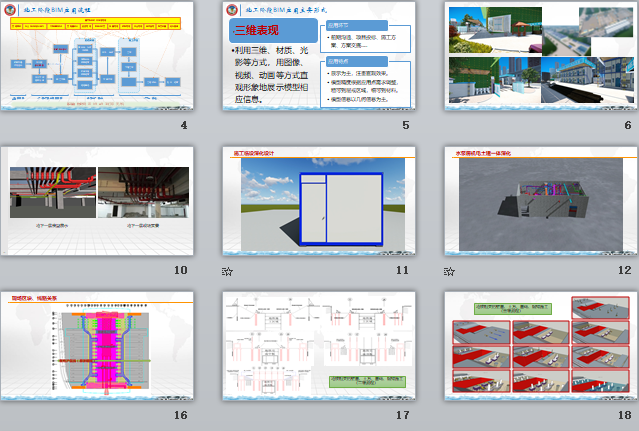Click the slide number 11 label

tap(402, 270)
